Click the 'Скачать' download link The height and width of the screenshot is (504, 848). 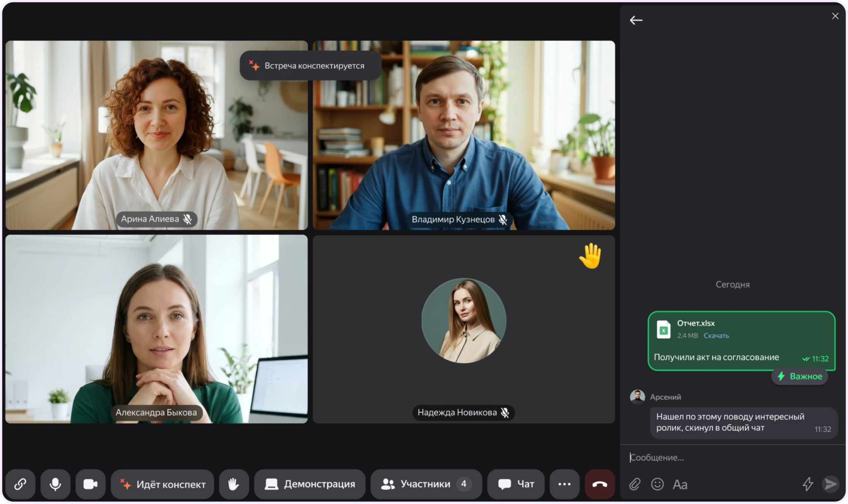click(716, 335)
